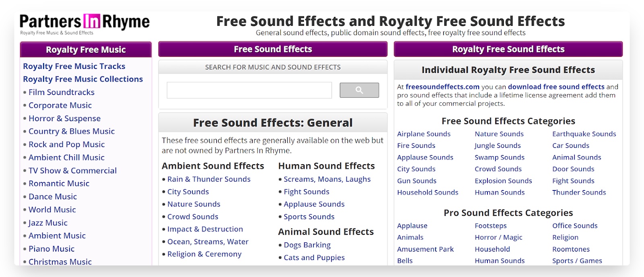Click the magnifying glass search button

[359, 90]
